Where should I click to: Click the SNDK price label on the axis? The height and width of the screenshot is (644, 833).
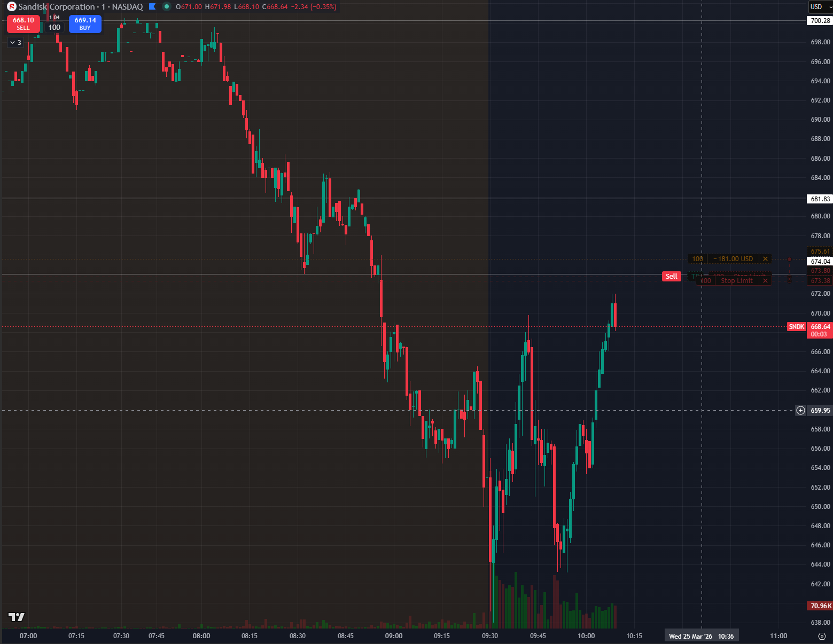(x=796, y=327)
